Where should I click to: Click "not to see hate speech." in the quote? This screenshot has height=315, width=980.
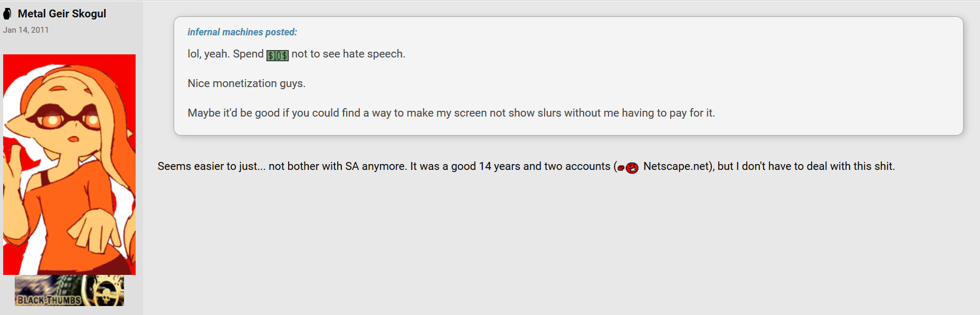tap(348, 54)
